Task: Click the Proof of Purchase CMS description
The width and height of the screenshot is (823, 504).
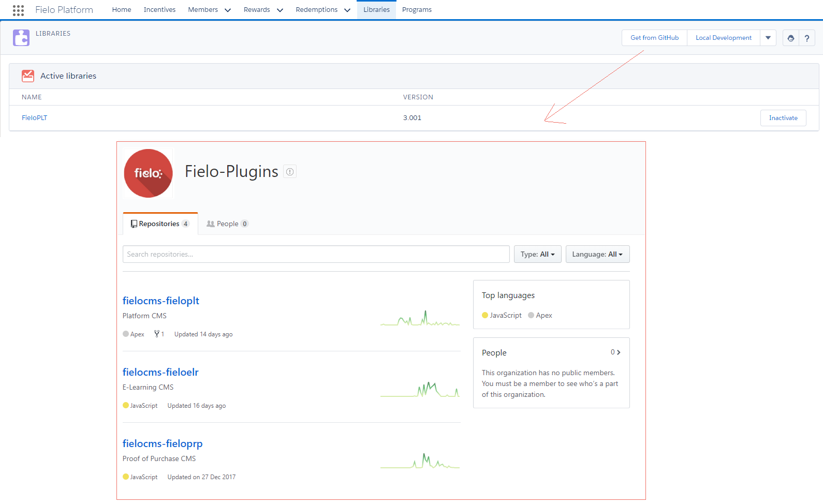Action: [159, 458]
